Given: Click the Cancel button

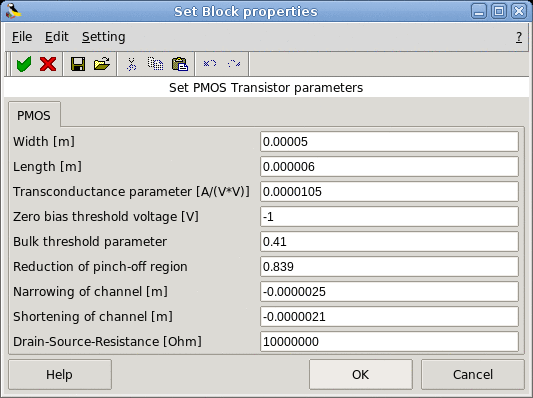Looking at the screenshot, I should point(473,375).
